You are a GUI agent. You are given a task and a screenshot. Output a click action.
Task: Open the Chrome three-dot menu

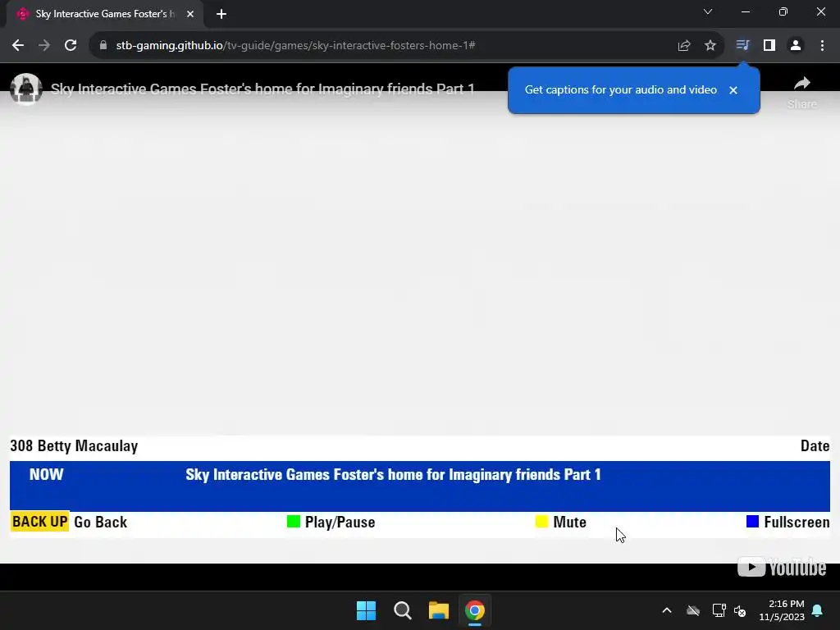click(822, 46)
